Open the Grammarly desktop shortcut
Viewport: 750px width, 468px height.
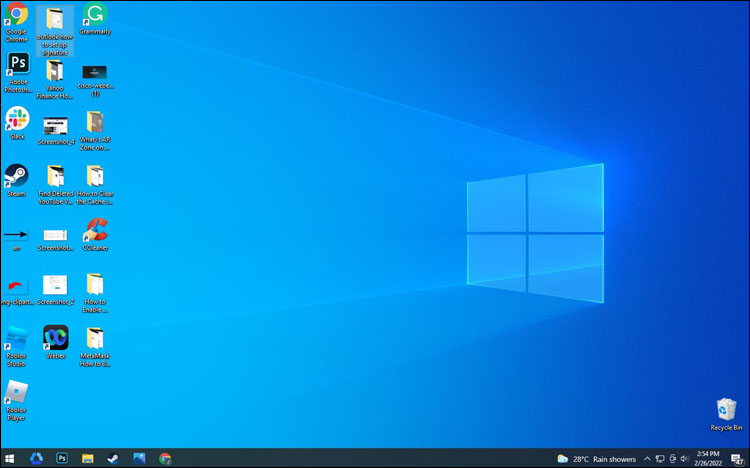[95, 19]
